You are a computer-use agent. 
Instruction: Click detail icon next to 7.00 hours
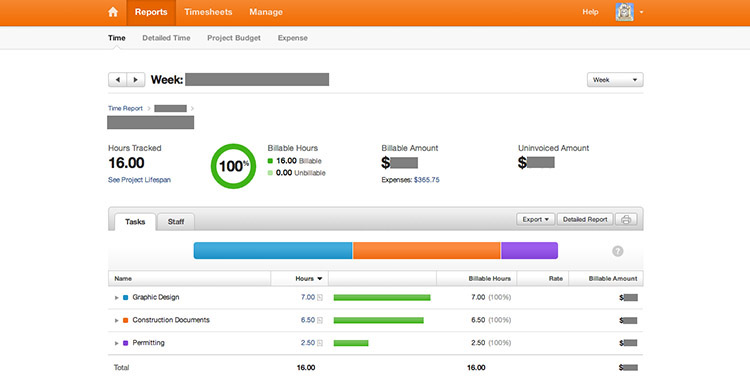click(x=320, y=298)
